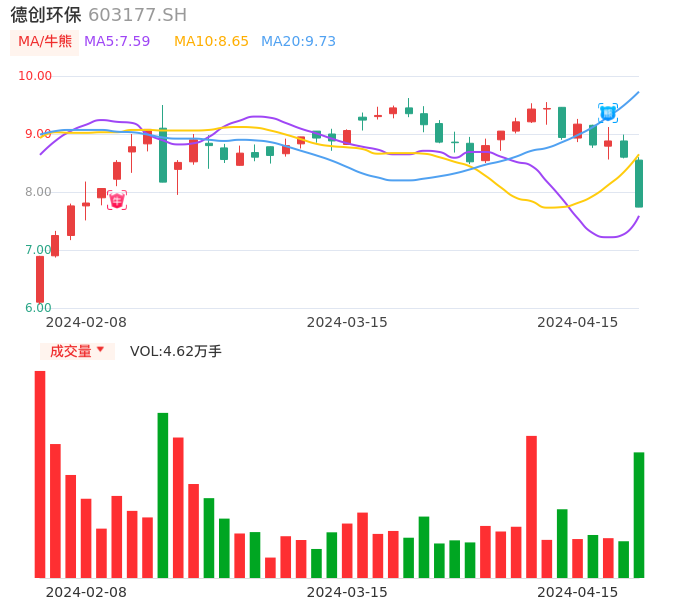Click the 2024-04-15 date label under volume chart
This screenshot has height=606, width=686.
[x=577, y=592]
